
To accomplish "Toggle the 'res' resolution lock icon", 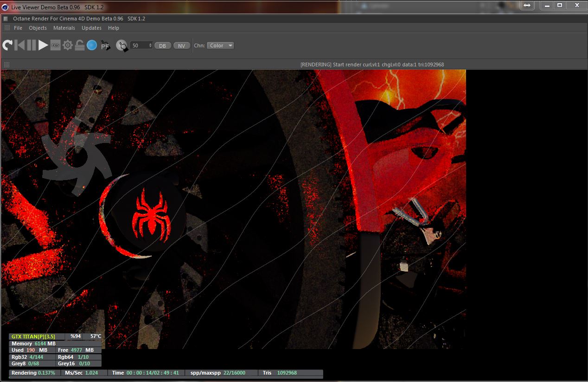I will [x=56, y=45].
